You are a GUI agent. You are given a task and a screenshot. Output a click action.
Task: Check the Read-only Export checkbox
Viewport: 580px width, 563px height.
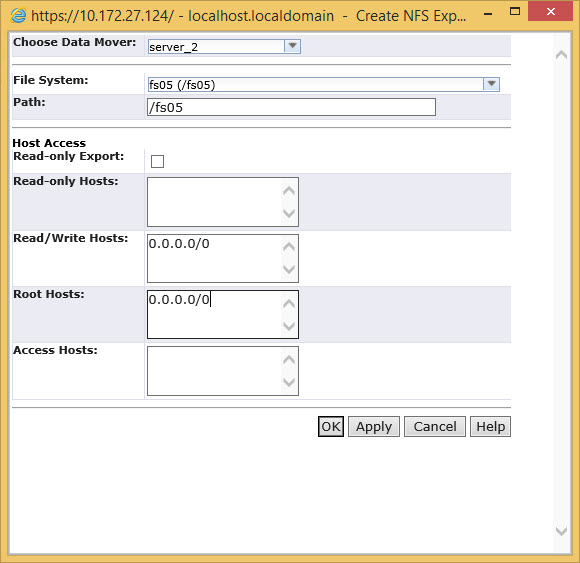point(157,161)
